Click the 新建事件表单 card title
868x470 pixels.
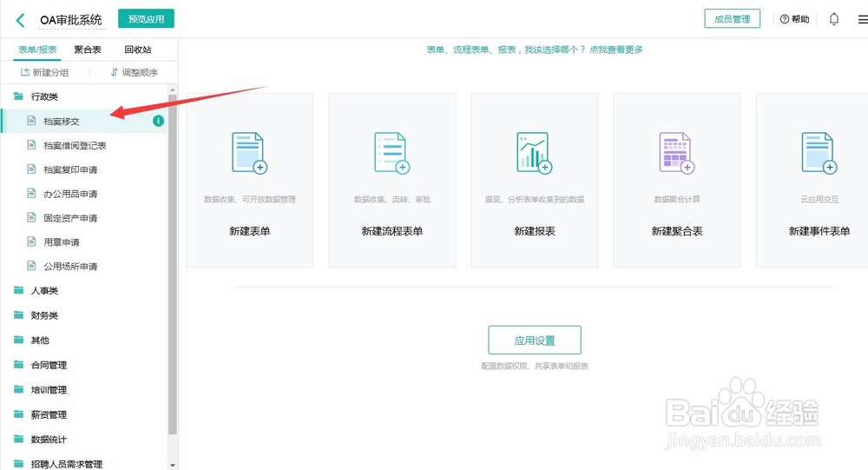tap(819, 232)
